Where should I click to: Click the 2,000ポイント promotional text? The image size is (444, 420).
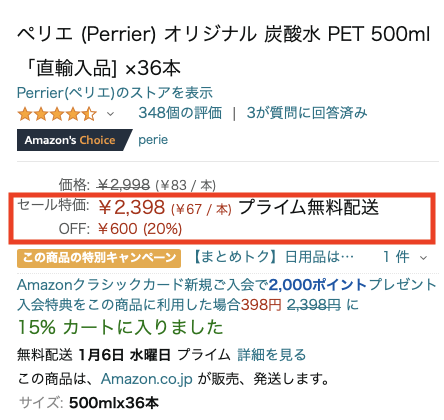pos(317,285)
